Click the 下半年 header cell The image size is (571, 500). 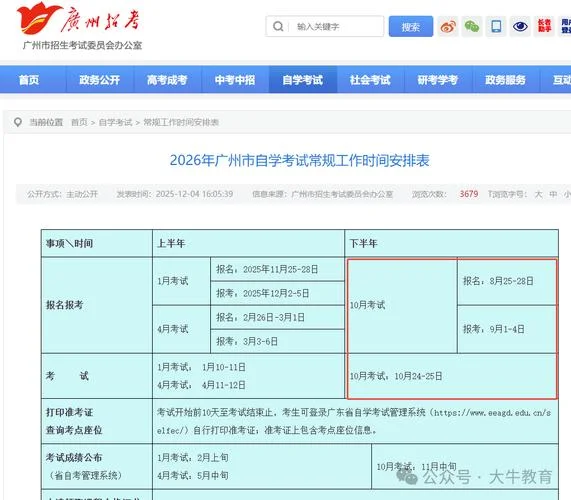pyautogui.click(x=452, y=243)
